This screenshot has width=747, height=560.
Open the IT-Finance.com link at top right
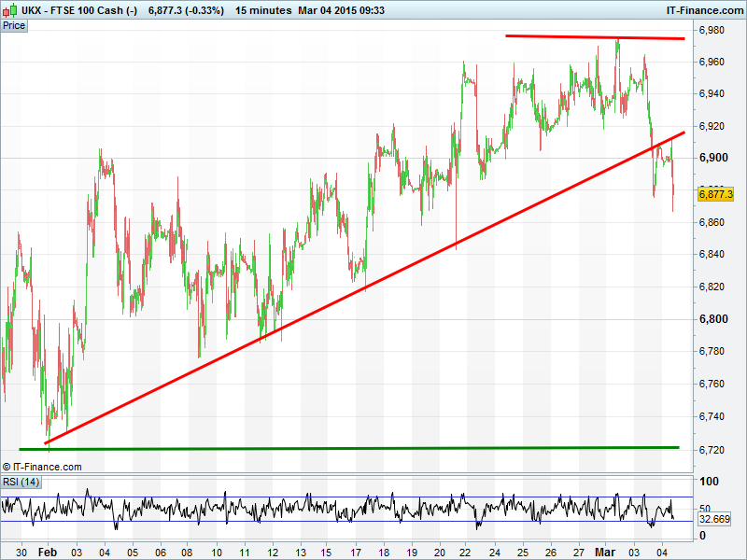703,10
